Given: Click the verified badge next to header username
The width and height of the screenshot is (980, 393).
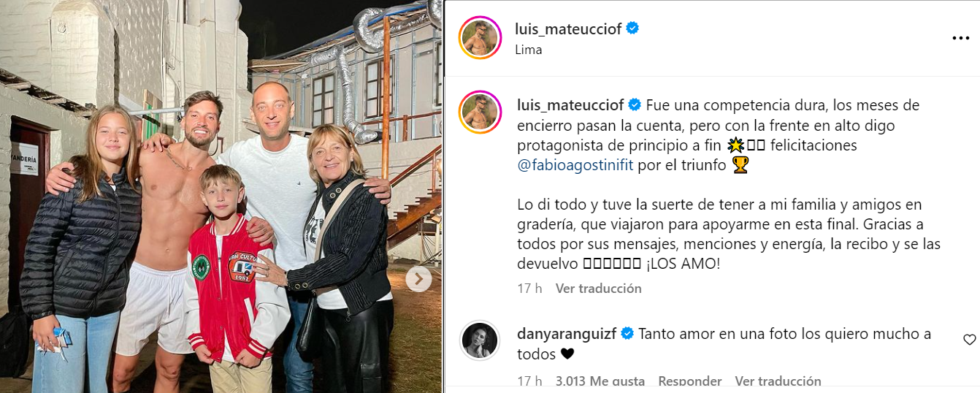Looking at the screenshot, I should click(x=633, y=28).
